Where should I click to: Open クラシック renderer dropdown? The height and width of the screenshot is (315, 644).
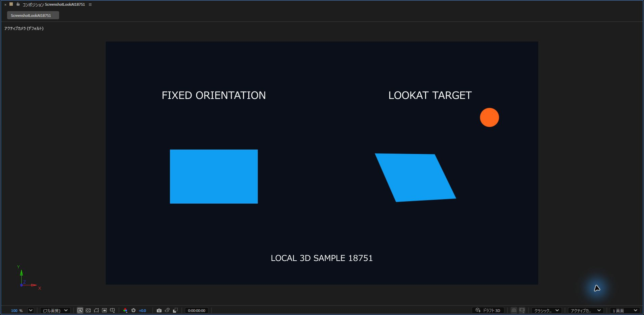point(547,311)
